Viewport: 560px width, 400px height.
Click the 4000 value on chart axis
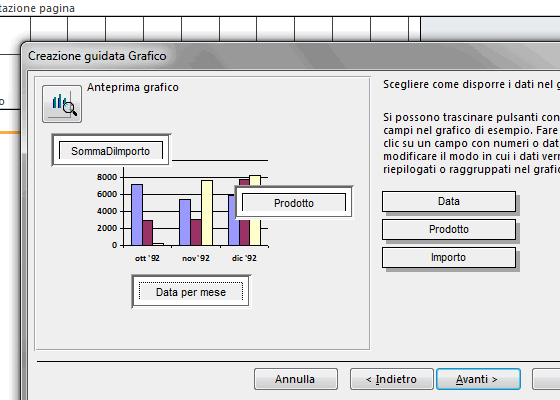(x=107, y=211)
